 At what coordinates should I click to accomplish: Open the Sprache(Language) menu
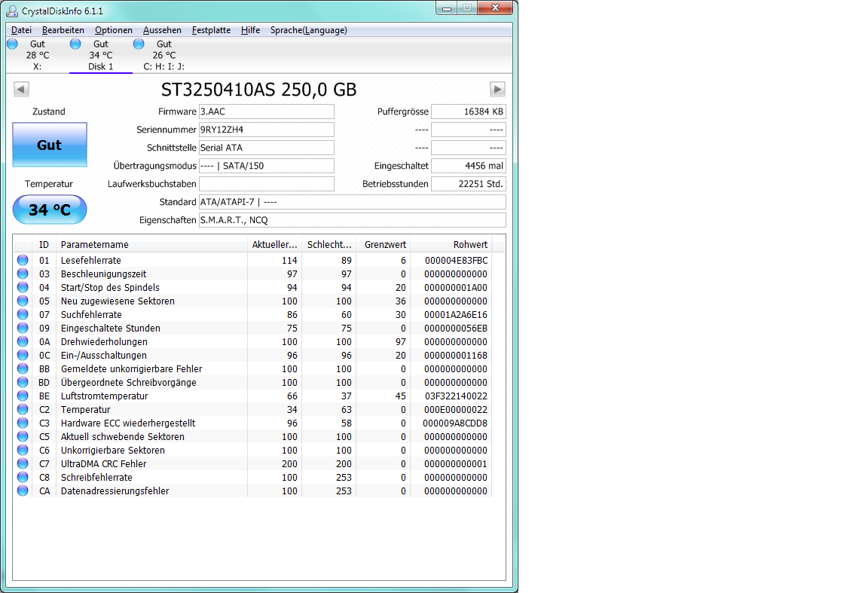[308, 30]
